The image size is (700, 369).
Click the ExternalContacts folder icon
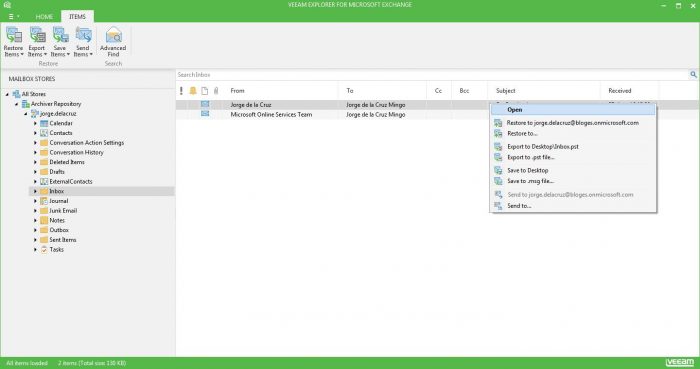coord(44,182)
